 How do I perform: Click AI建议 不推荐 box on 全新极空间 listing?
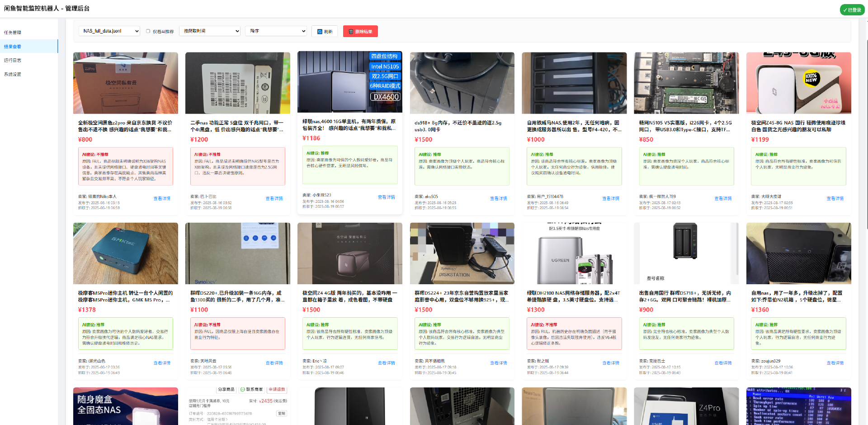tap(126, 166)
